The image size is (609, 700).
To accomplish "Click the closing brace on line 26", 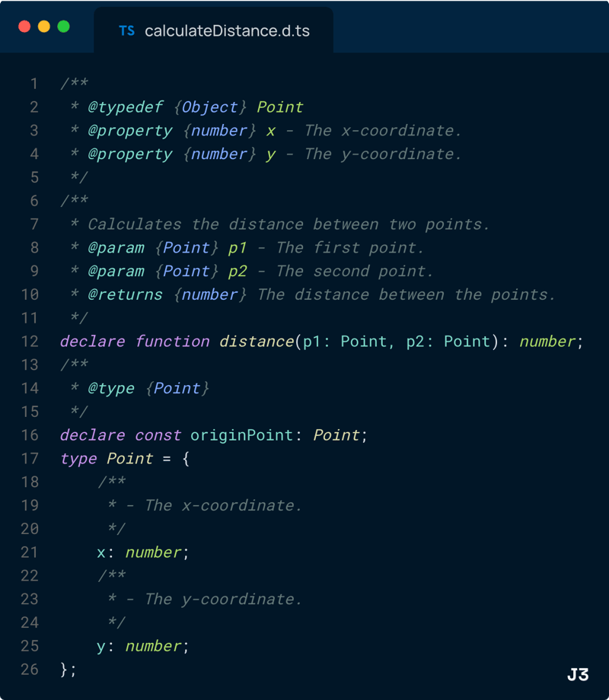I will [63, 669].
